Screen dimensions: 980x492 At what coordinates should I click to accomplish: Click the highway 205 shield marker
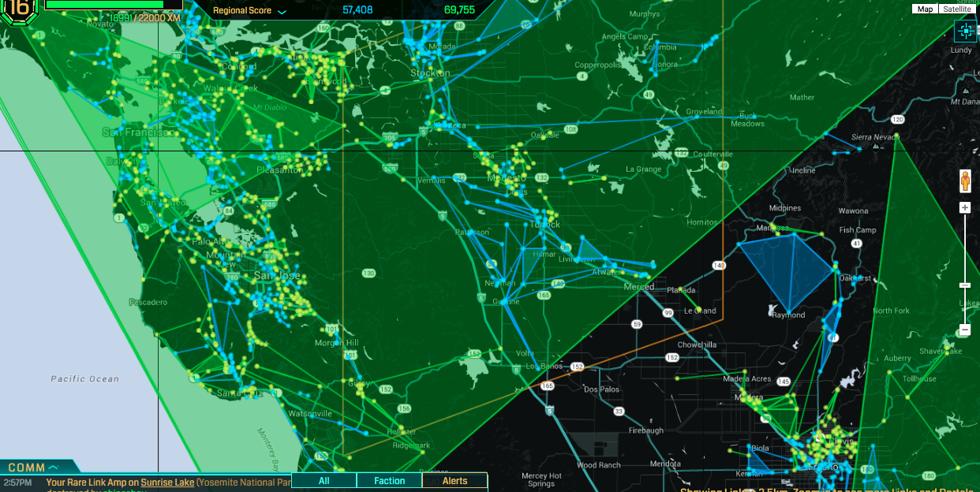[391, 137]
